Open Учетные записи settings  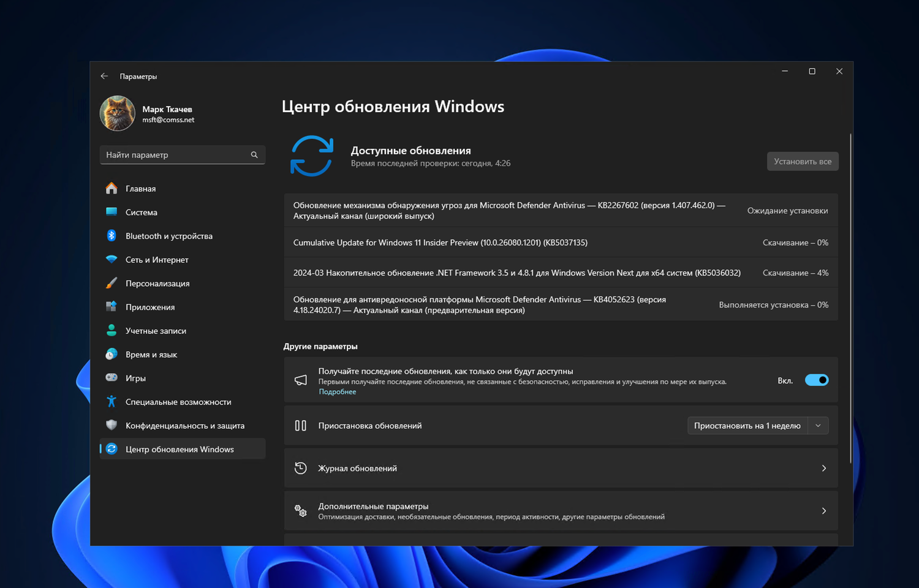[x=183, y=330]
